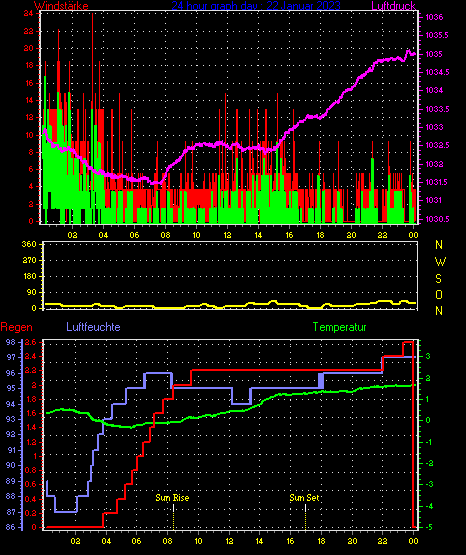The height and width of the screenshot is (555, 466).
Task: Click the Sun Rise label
Action: pyautogui.click(x=172, y=498)
